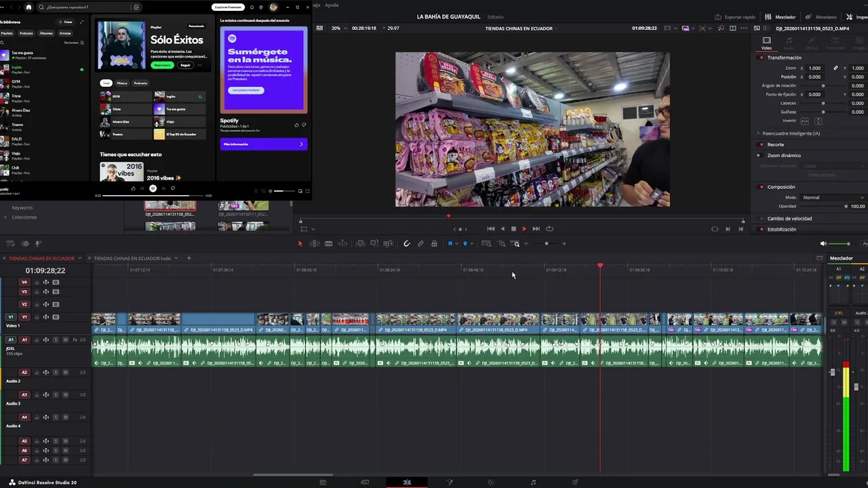Jump to last frame in viewer transport
Image resolution: width=868 pixels, height=488 pixels.
[x=536, y=228]
